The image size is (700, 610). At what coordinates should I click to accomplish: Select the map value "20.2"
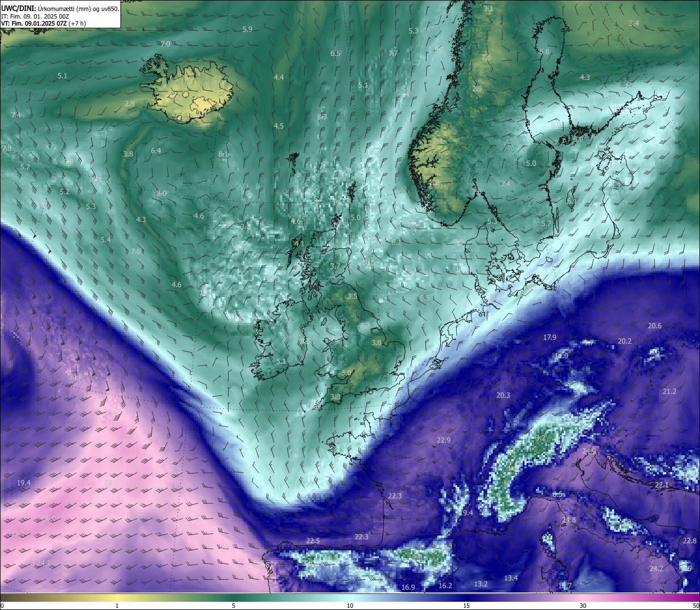[625, 341]
